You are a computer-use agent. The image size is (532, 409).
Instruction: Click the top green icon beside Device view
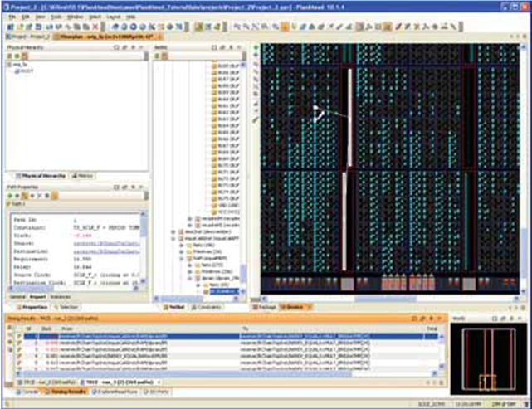[x=256, y=48]
